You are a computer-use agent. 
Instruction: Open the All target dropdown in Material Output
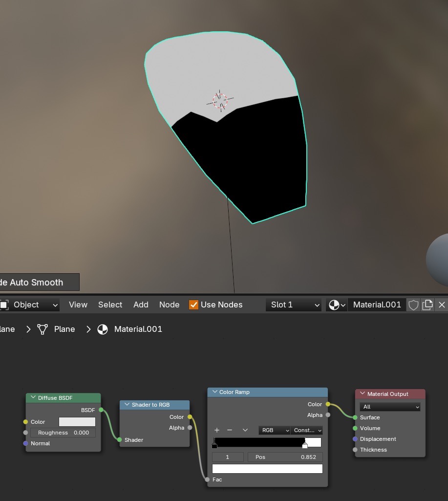point(390,407)
